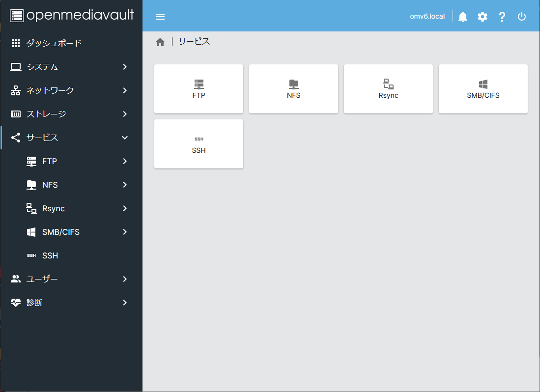Open help question mark icon
This screenshot has width=540, height=392.
[502, 17]
